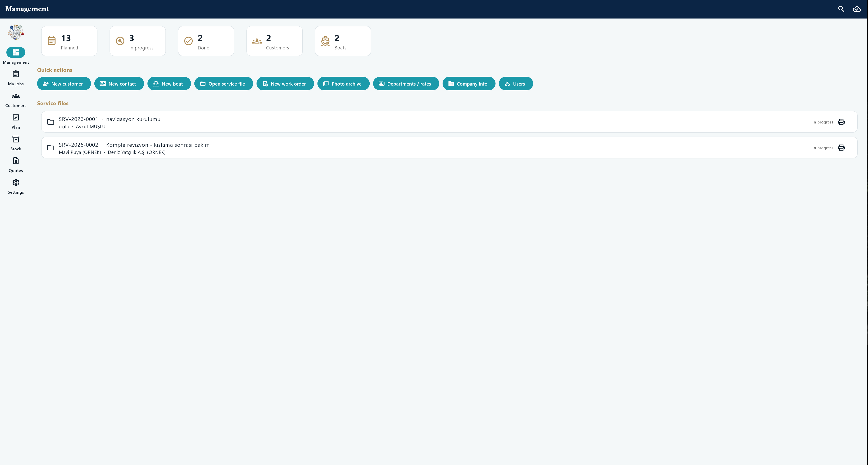Screen dimensions: 868x465
Task: Click the New contact button
Action: [119, 84]
